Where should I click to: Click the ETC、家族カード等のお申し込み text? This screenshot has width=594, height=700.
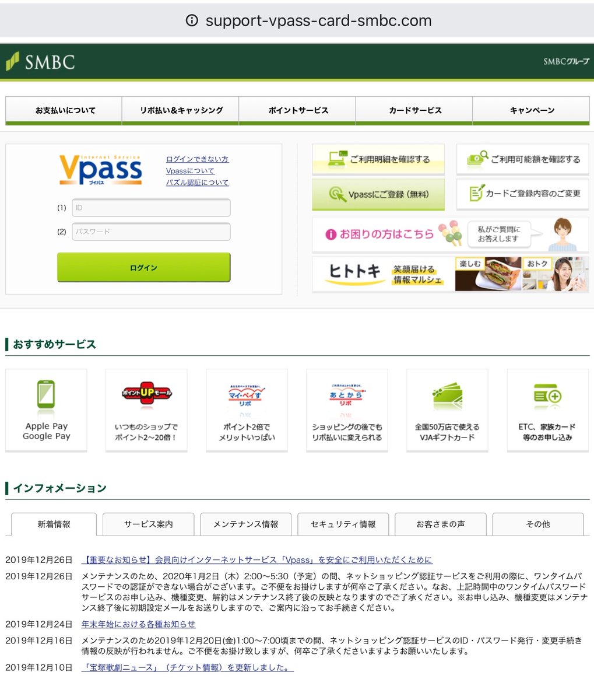click(x=547, y=432)
